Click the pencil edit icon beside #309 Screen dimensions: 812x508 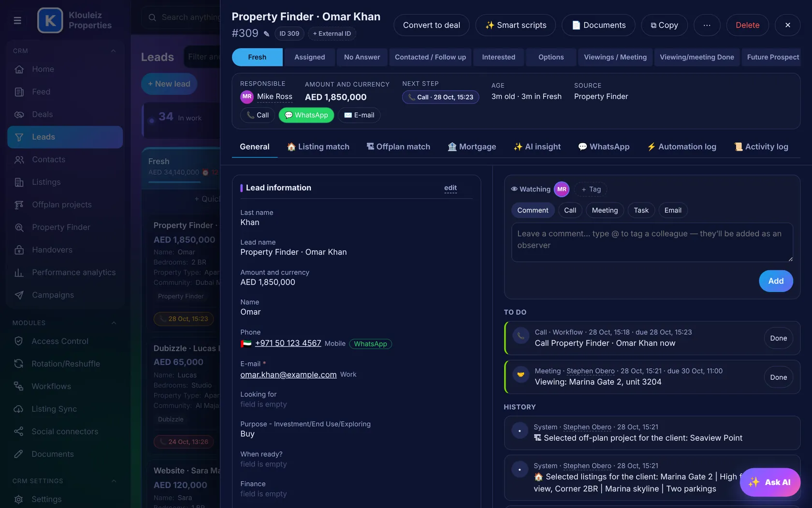(266, 34)
